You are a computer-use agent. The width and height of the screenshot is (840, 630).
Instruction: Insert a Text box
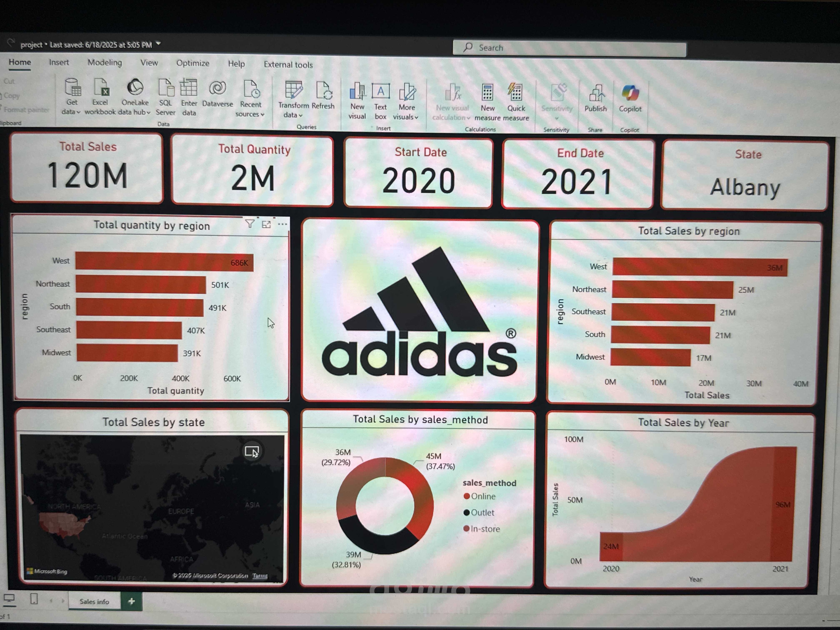coord(380,102)
